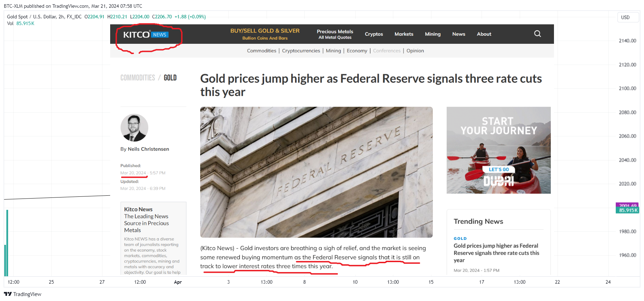
Task: Open the News menu
Action: coord(459,34)
